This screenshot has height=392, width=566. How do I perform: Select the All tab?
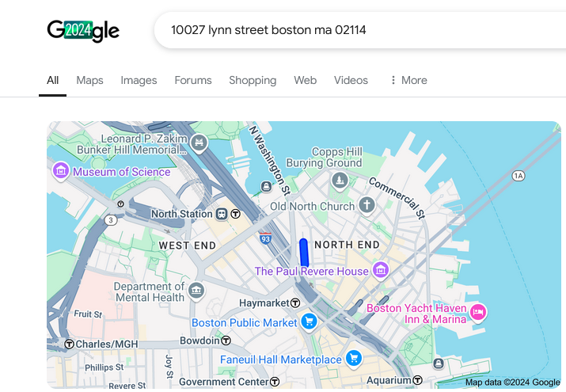(53, 80)
